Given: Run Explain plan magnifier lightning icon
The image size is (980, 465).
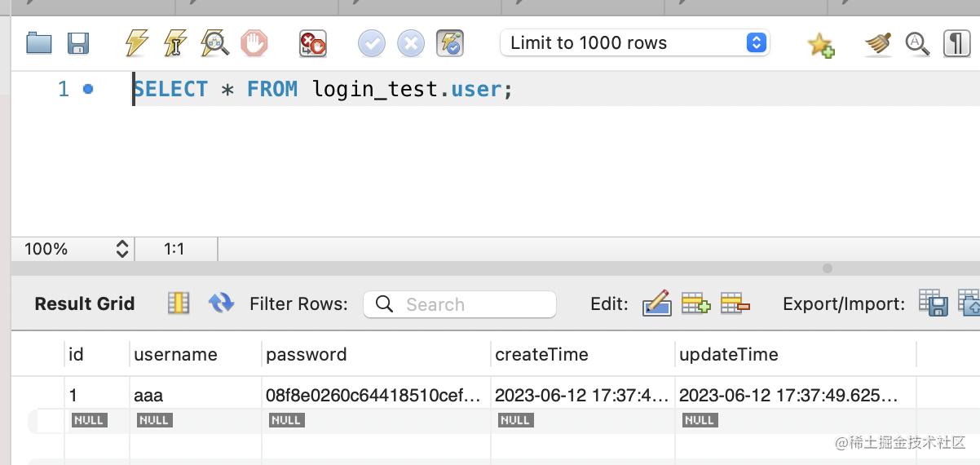Looking at the screenshot, I should [x=215, y=43].
